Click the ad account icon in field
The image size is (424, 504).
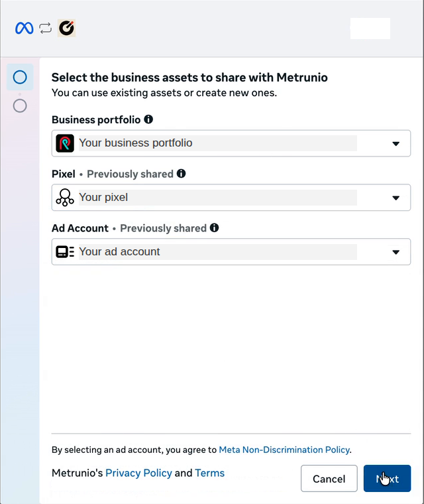65,252
